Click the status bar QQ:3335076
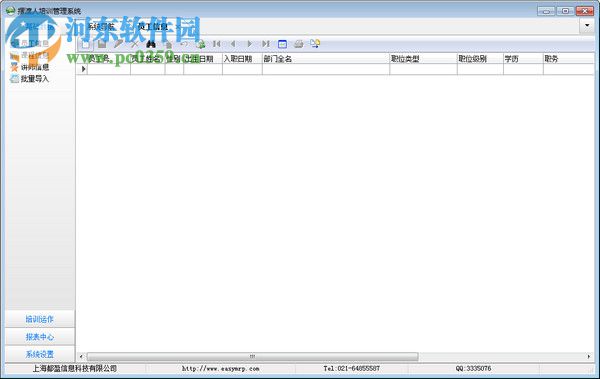600x379 pixels. tap(473, 369)
